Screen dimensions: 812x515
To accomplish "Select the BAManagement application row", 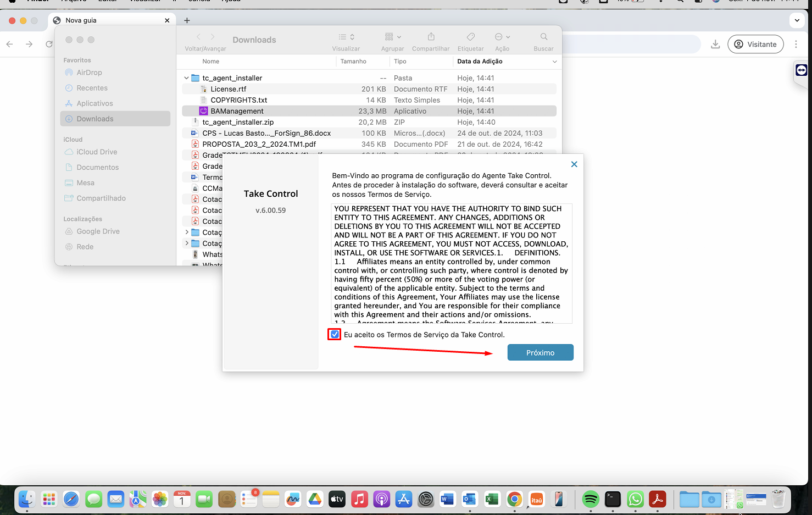I will tap(369, 111).
